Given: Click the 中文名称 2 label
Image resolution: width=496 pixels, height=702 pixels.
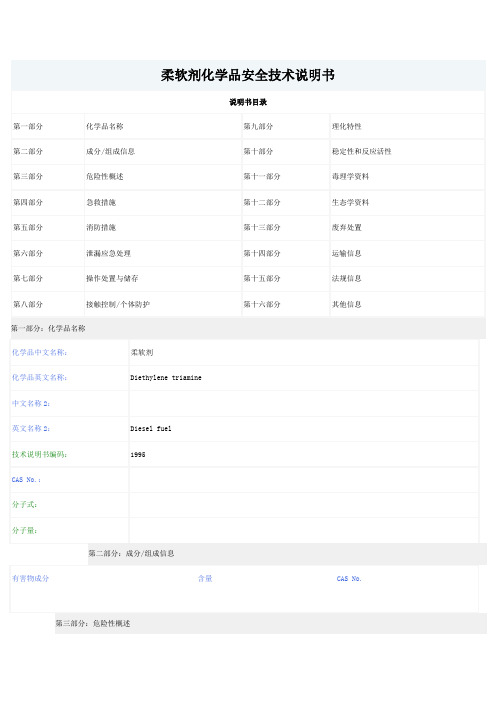Looking at the screenshot, I should click(31, 404).
